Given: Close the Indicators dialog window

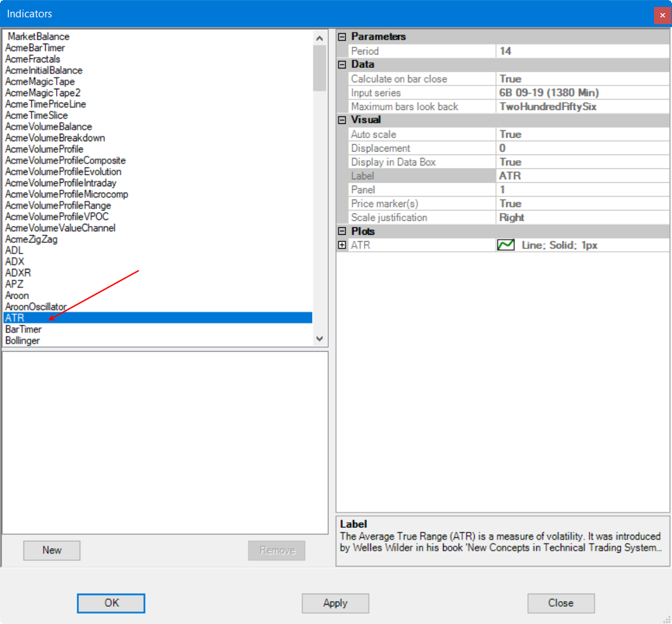Looking at the screenshot, I should [x=662, y=15].
